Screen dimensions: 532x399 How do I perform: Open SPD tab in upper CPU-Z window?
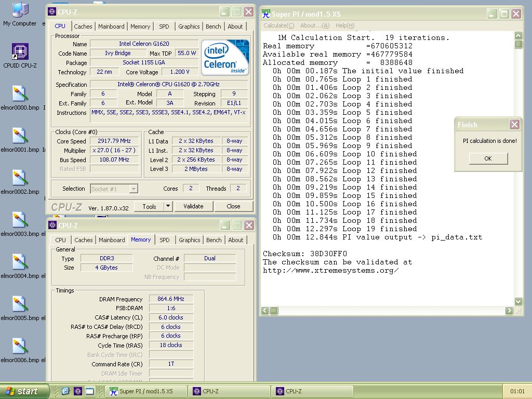click(164, 26)
